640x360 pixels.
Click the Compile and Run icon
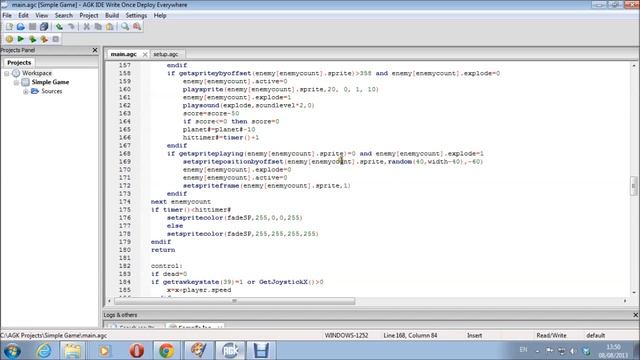[x=32, y=39]
